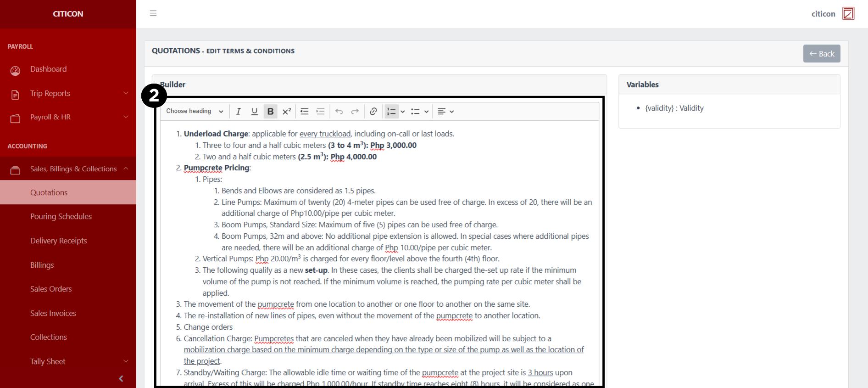Toggle bold formatting button

tap(270, 112)
